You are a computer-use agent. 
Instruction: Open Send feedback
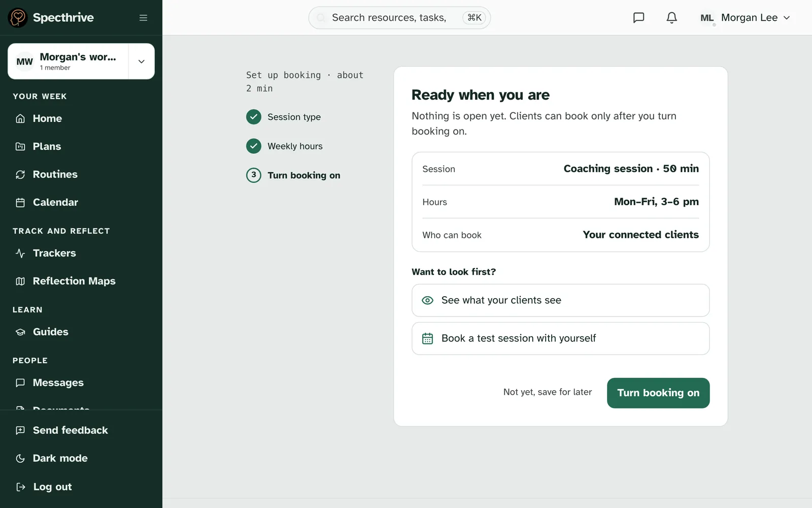tap(81, 430)
